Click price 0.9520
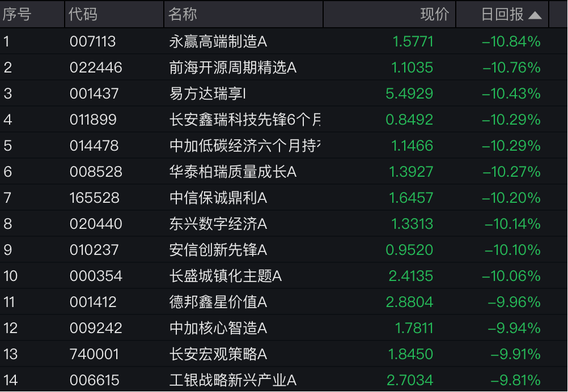Viewport: 568px width, 392px height. pos(409,250)
